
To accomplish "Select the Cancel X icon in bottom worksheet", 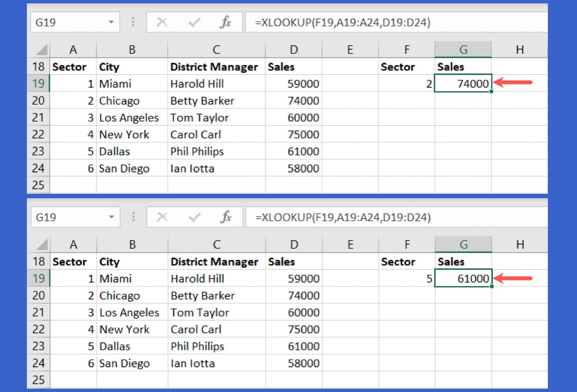I will tap(163, 217).
